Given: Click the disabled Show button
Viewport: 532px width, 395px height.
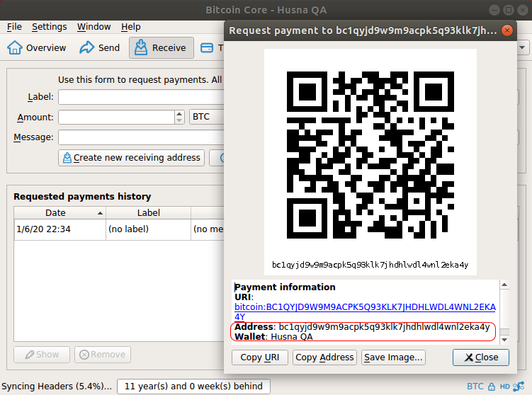Looking at the screenshot, I should [x=42, y=355].
